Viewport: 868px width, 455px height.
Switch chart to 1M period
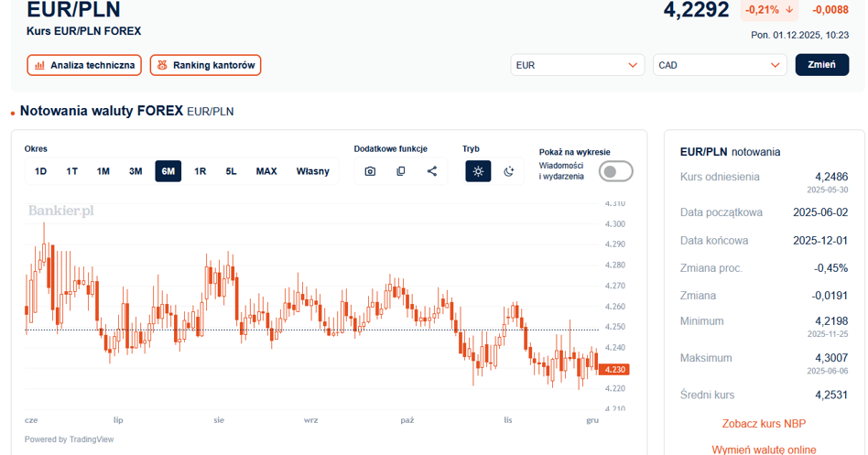[103, 171]
